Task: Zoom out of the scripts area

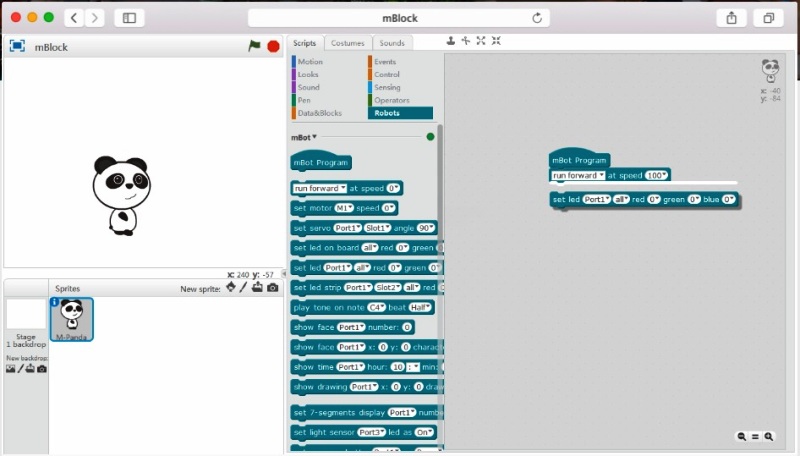Action: click(x=742, y=437)
